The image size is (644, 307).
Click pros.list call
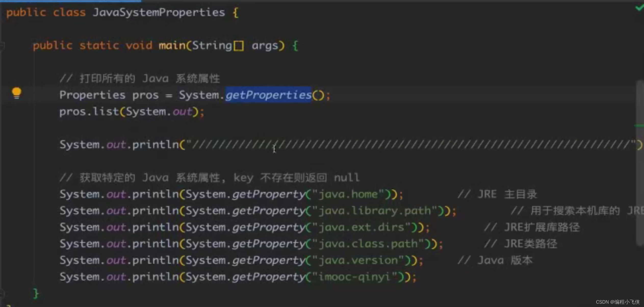click(89, 111)
